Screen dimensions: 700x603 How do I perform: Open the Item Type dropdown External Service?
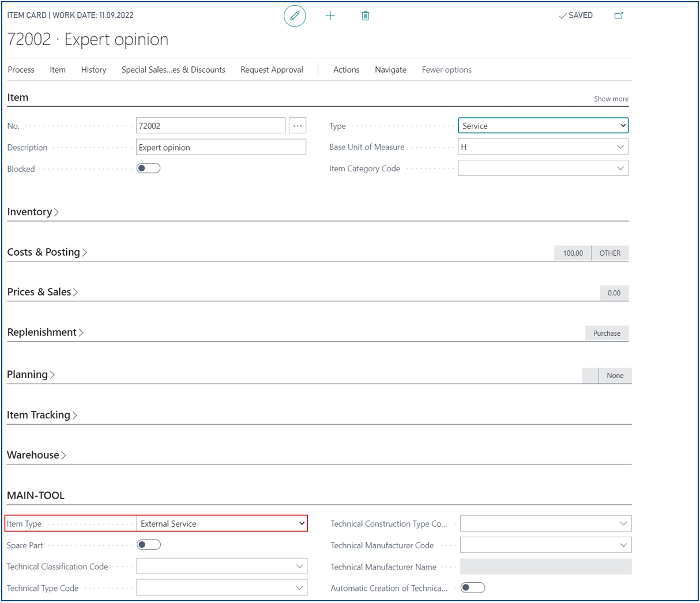click(222, 523)
